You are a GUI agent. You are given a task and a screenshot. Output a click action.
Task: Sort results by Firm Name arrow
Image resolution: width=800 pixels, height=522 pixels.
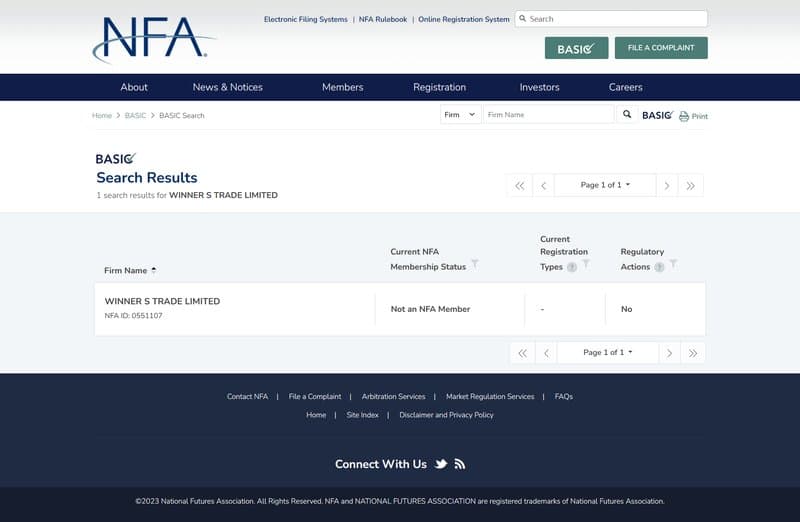[154, 270]
